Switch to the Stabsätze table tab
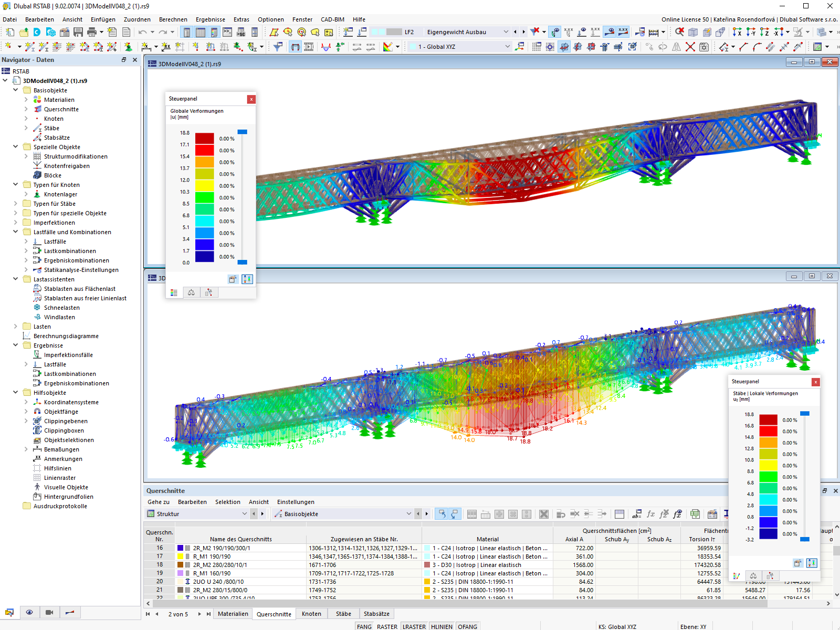Image resolution: width=840 pixels, height=630 pixels. (376, 614)
